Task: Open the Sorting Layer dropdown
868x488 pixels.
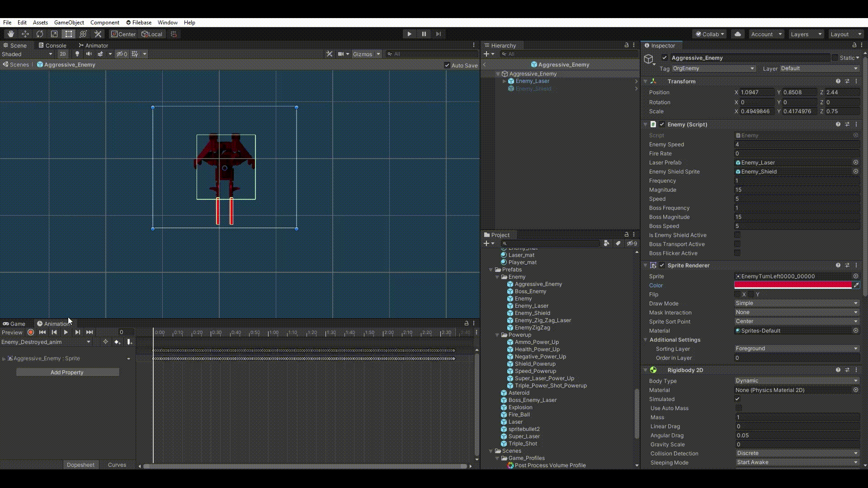Action: click(797, 348)
